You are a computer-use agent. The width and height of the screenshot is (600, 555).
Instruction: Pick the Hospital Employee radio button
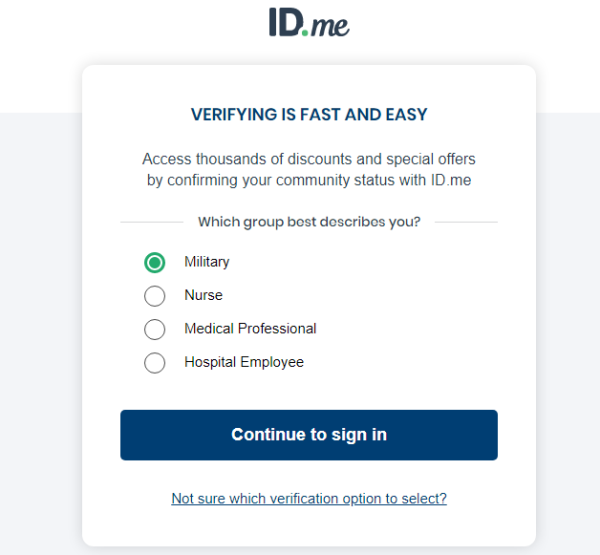(x=154, y=363)
